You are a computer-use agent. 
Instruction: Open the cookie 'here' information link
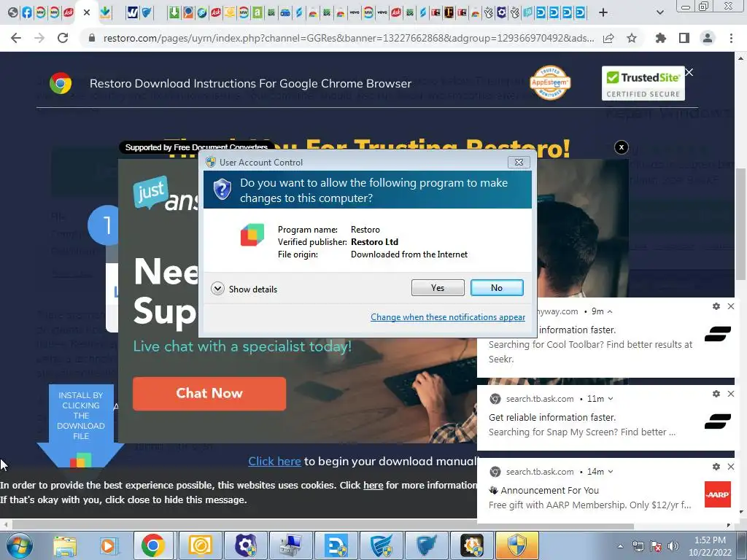(373, 485)
